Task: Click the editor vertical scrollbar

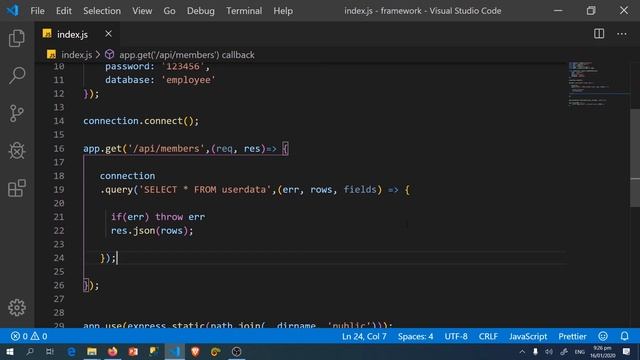Action: point(635,157)
